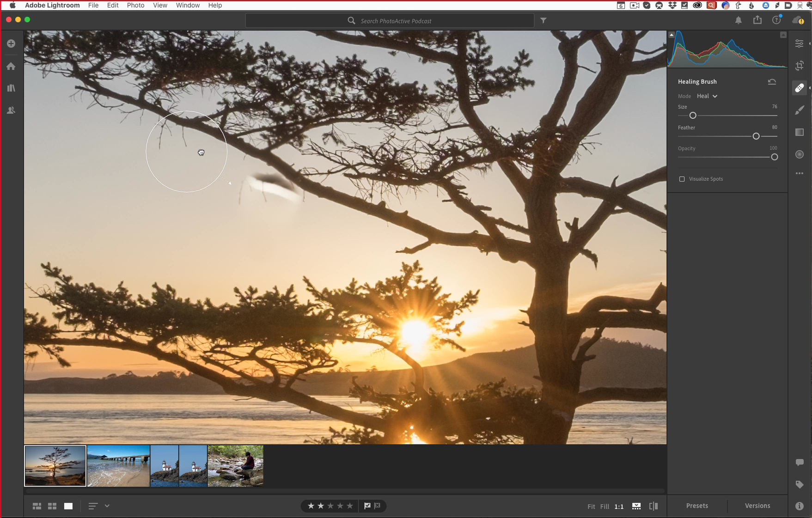
Task: Flag the photo as a pick
Action: point(367,506)
